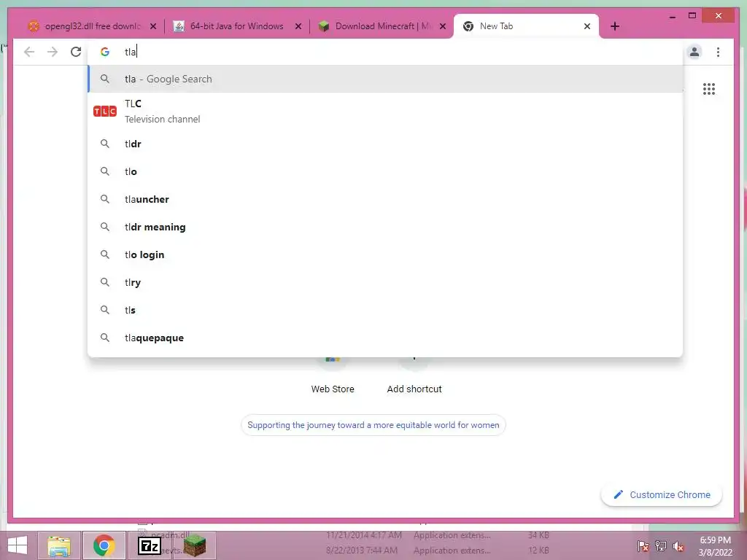Screen dimensions: 747x560
Task: Click the browser Forward arrow
Action: coord(53,52)
